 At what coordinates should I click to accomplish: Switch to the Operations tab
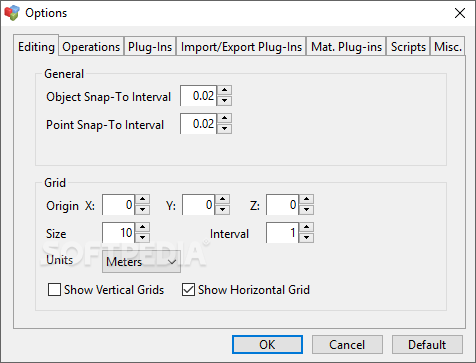coord(91,47)
